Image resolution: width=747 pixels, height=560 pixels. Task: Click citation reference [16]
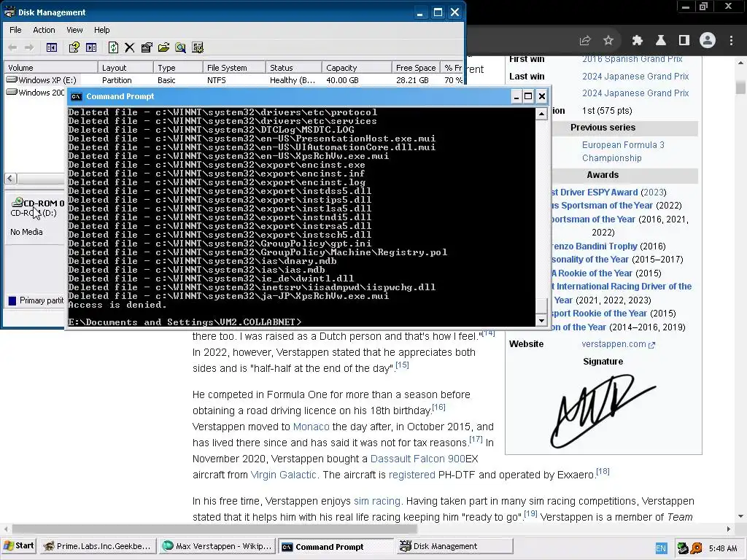click(x=438, y=407)
